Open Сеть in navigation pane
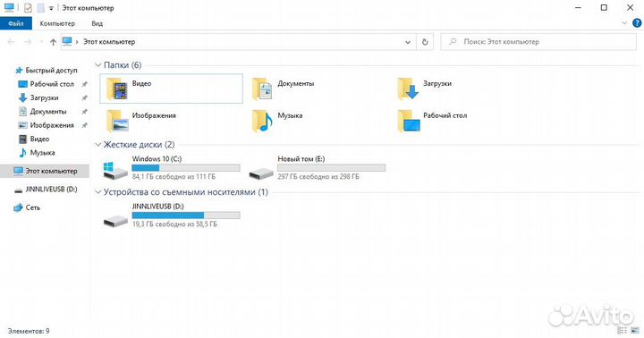This screenshot has width=644, height=338. (x=27, y=207)
